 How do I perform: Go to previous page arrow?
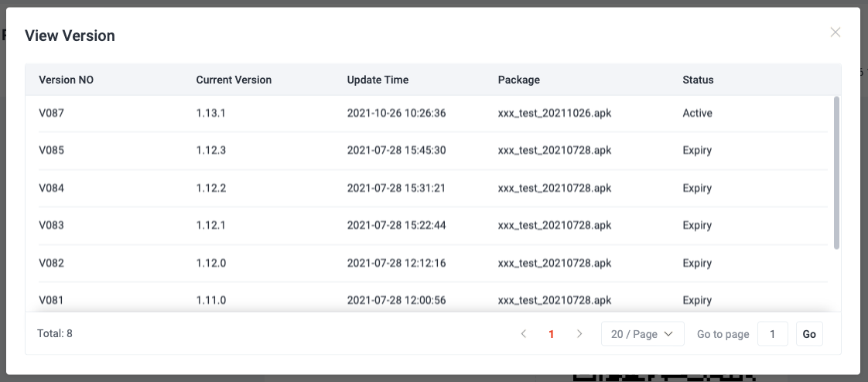524,334
